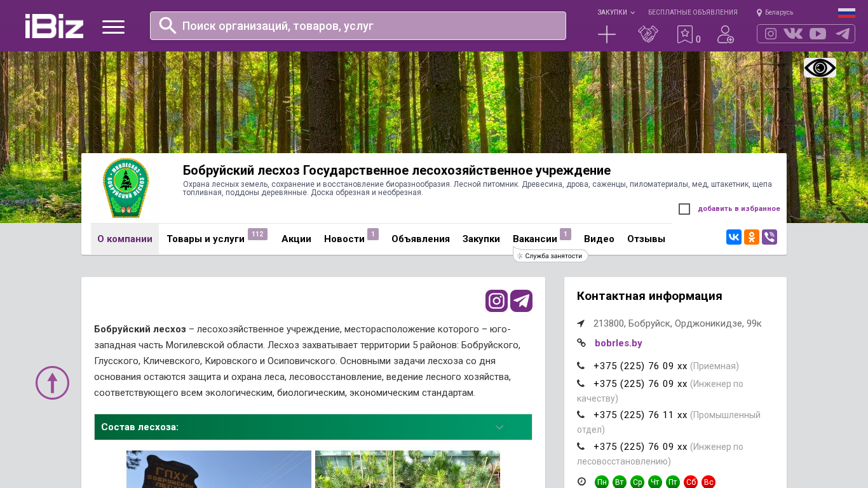
Task: Switch to the Видео tab
Action: [x=599, y=239]
